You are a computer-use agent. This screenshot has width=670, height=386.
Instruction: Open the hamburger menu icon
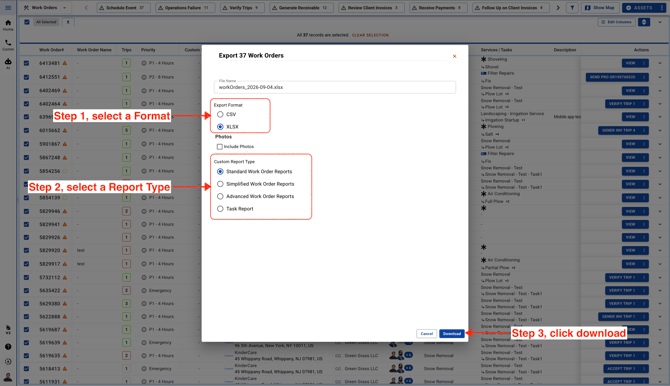[x=8, y=8]
